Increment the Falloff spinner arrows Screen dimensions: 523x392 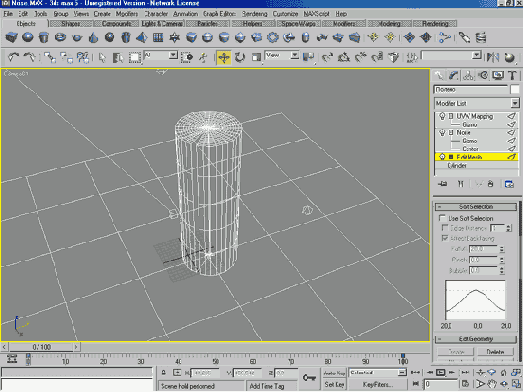(x=502, y=248)
